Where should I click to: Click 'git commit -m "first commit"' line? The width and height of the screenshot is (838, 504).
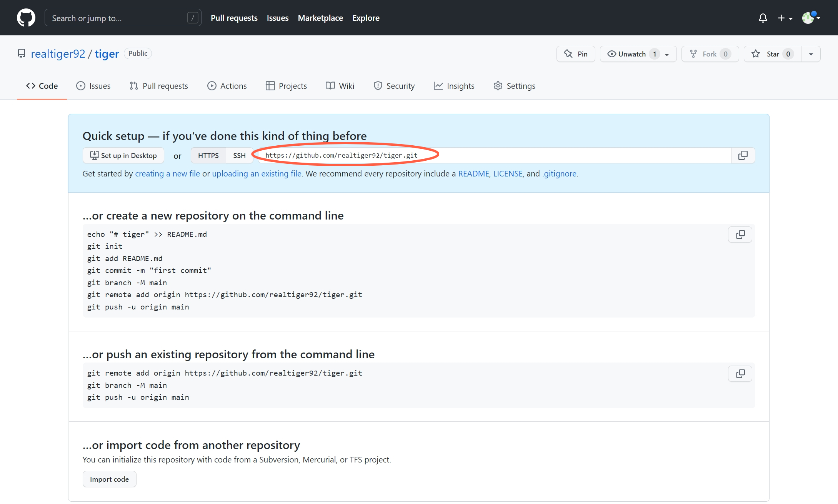(149, 271)
